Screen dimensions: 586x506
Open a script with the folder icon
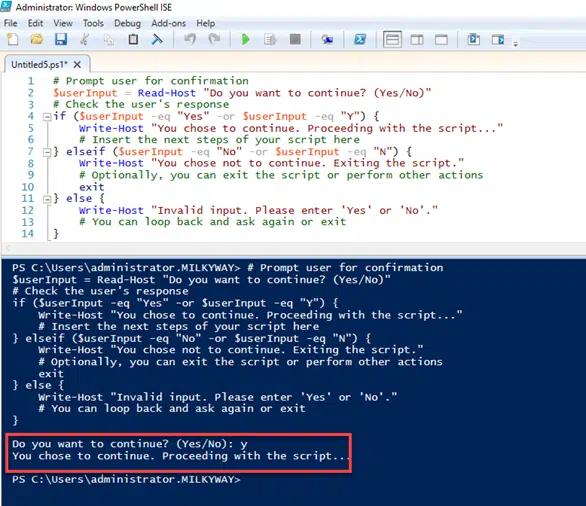click(x=37, y=39)
